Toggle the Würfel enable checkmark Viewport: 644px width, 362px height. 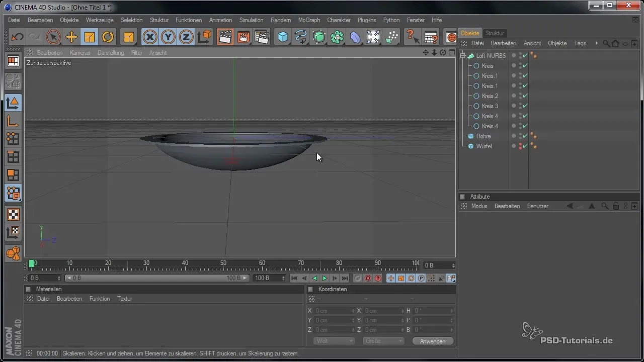point(525,146)
